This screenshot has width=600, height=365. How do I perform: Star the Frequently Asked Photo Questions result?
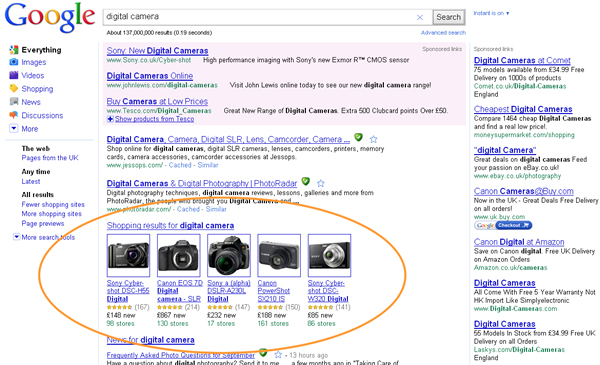[278, 355]
